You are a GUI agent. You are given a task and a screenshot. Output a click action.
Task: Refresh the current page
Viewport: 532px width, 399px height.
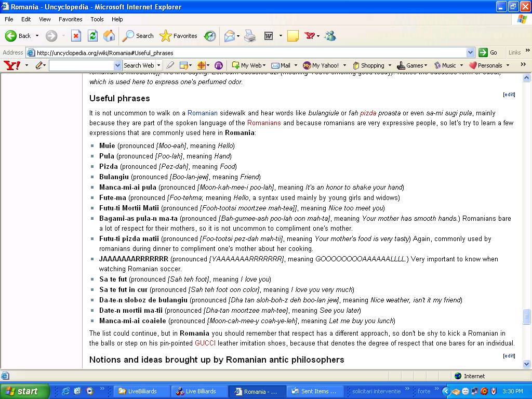pos(92,36)
